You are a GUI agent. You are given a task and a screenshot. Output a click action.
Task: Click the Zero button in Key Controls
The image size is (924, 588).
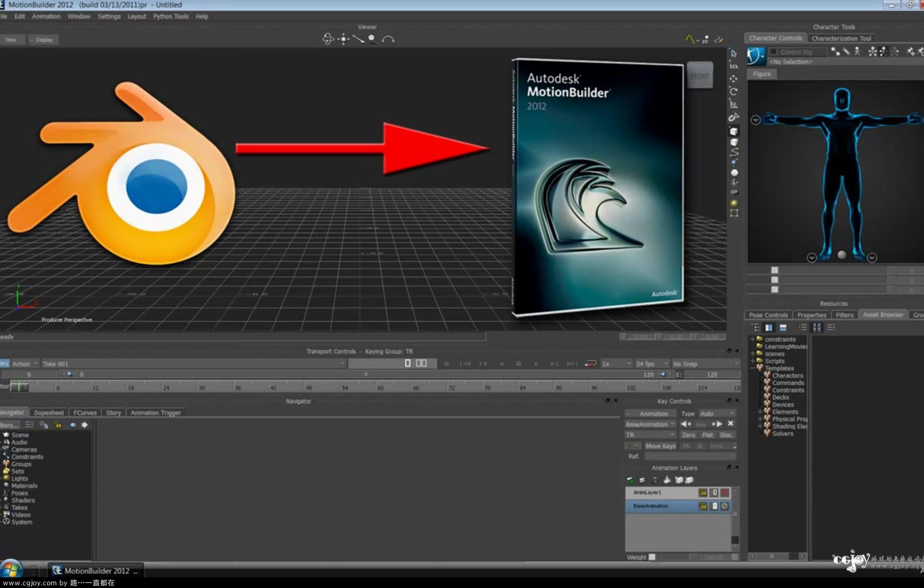pyautogui.click(x=688, y=435)
